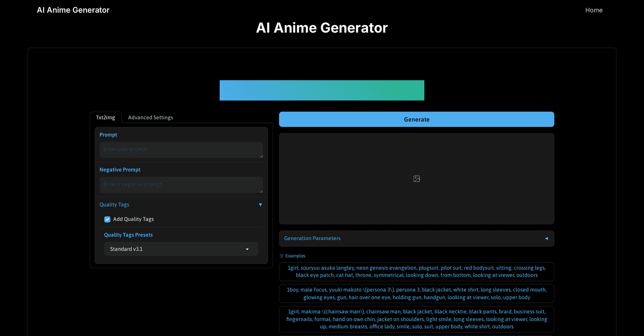Select the Asuka Langley example prompt
Viewport: 644px width, 336px height.
point(416,271)
